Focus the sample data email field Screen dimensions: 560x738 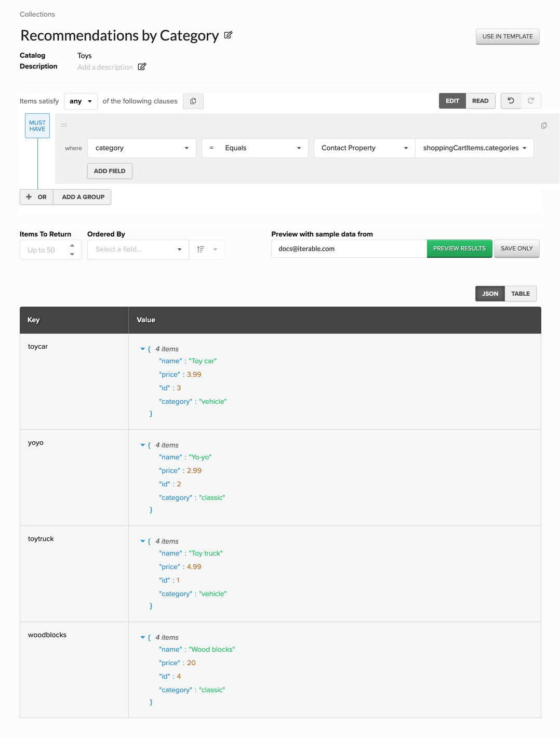pos(349,248)
